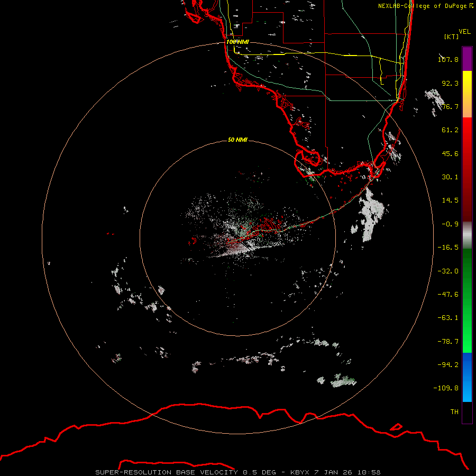Click the [KT] units label
This screenshot has height=476, width=476.
(x=452, y=36)
